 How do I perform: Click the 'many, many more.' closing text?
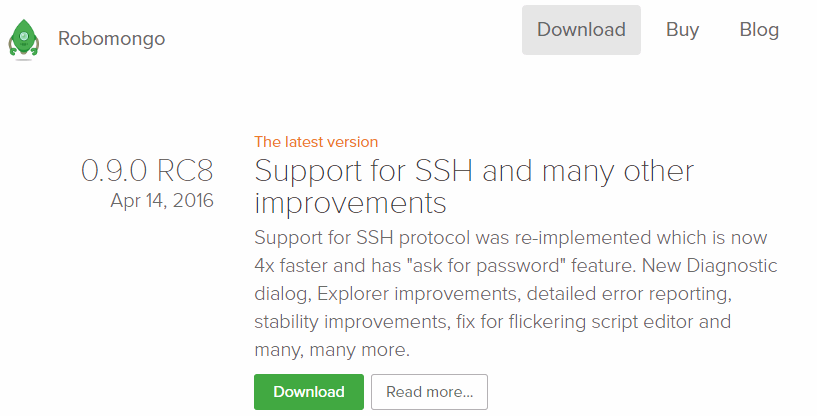pos(332,350)
